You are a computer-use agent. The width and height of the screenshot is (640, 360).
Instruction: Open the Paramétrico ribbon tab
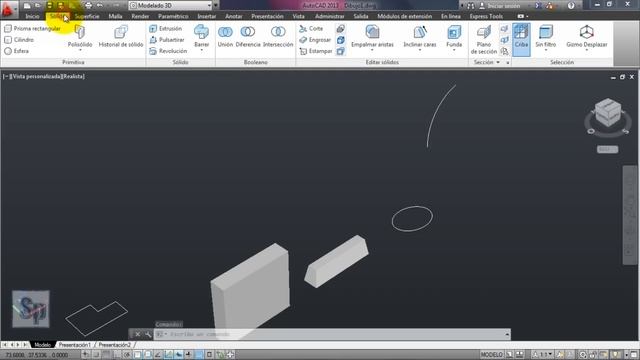[x=173, y=16]
